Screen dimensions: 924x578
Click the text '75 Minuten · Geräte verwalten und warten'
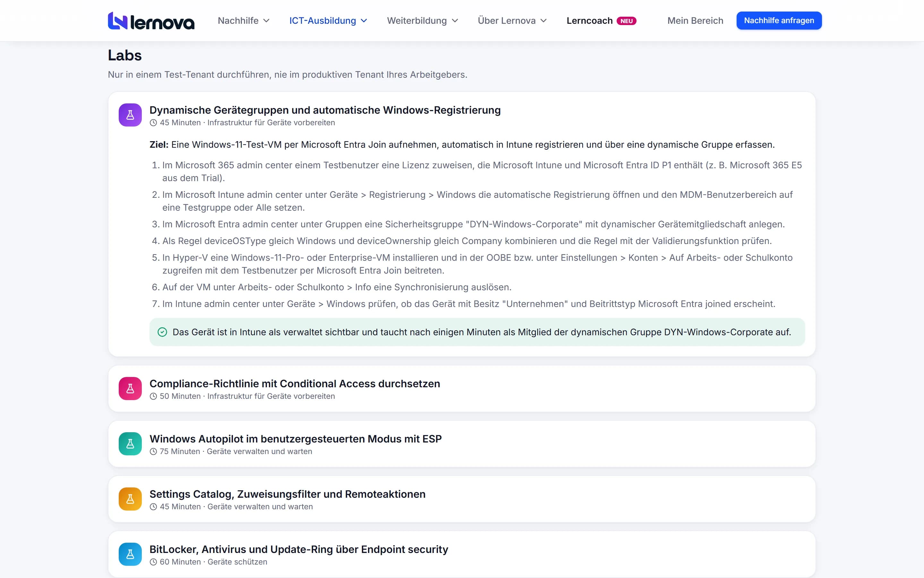pyautogui.click(x=236, y=451)
